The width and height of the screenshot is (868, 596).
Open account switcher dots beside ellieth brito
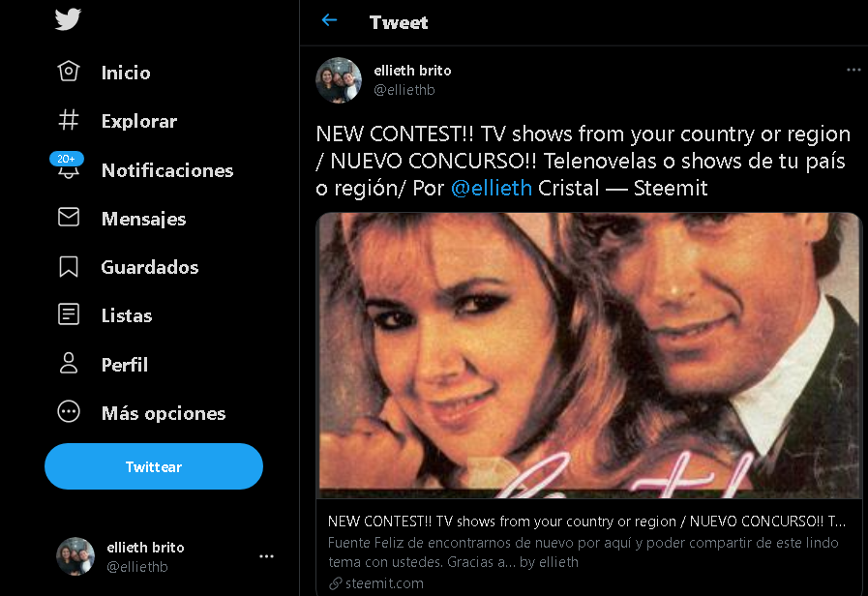tap(266, 556)
